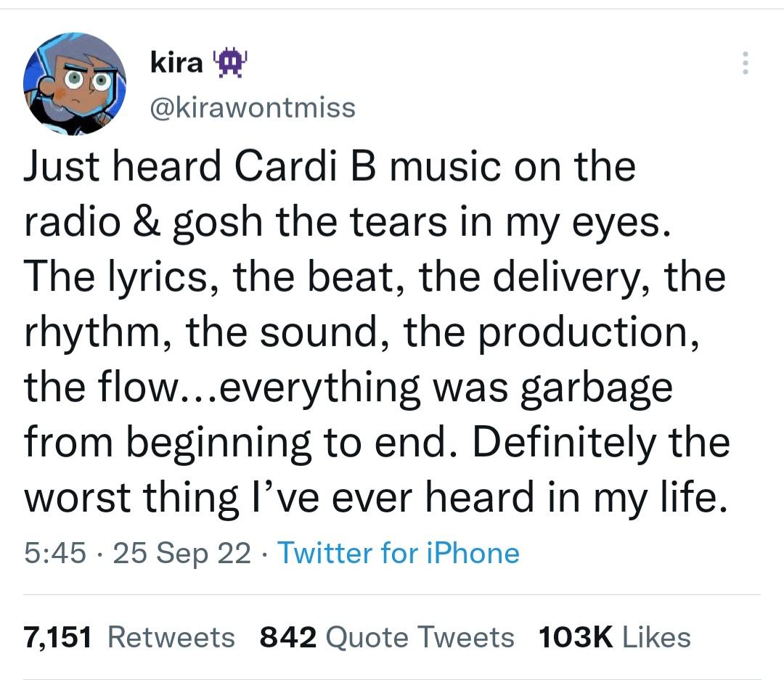View the 103K like count number
784x680 pixels.
click(576, 637)
